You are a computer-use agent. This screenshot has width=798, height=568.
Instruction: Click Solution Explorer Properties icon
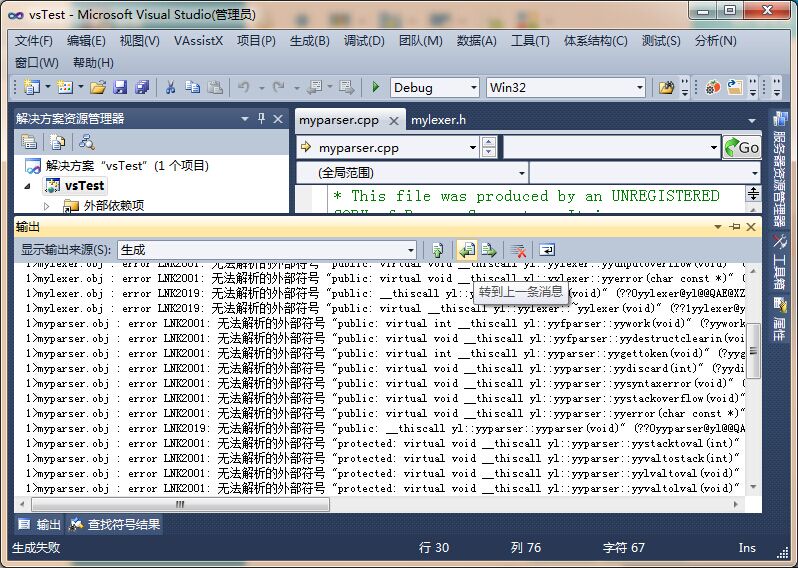[x=29, y=142]
